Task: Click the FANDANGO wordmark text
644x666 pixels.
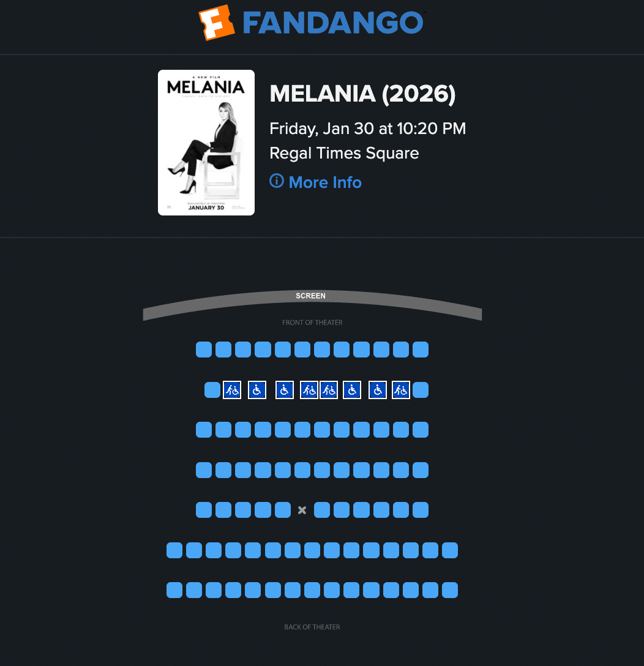Action: coord(333,22)
